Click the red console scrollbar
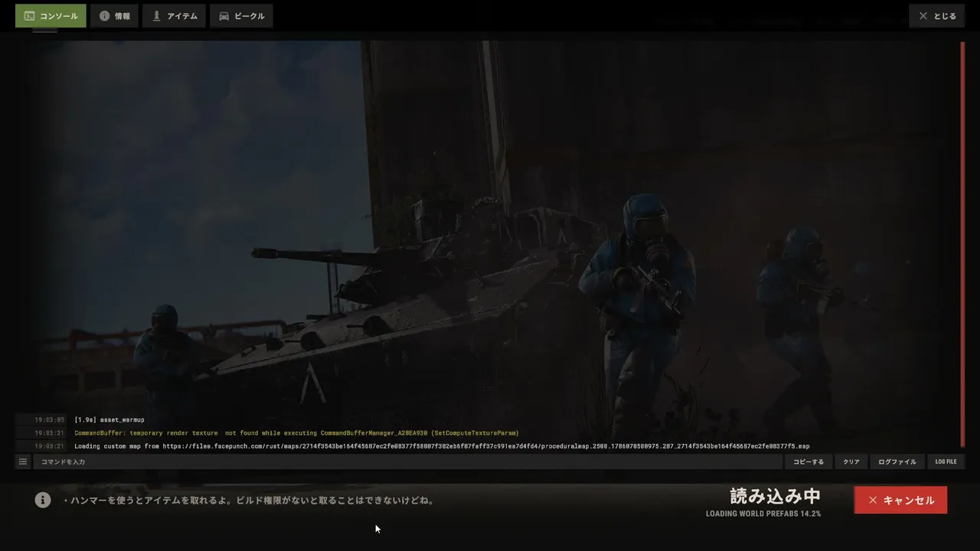Viewport: 980px width, 551px height. [962, 243]
